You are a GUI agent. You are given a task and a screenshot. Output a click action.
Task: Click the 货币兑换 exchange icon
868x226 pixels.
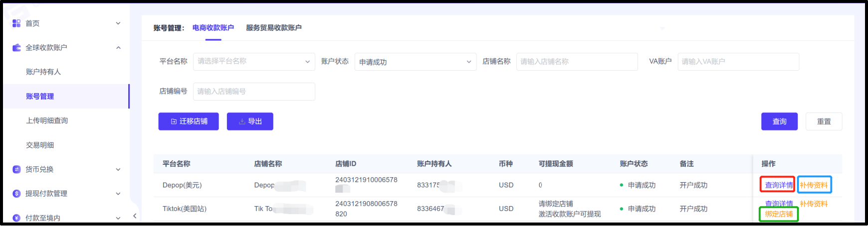pos(16,169)
